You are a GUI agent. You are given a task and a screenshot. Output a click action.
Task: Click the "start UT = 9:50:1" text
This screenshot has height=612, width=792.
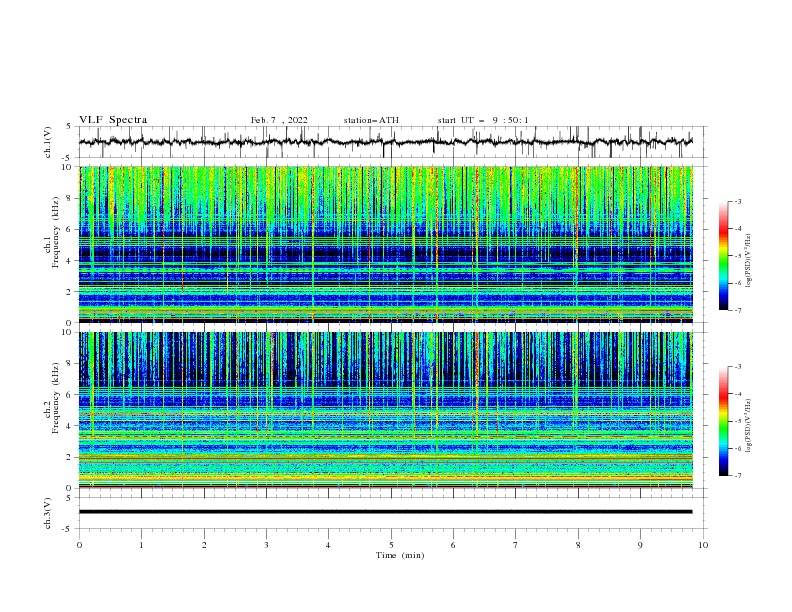coord(483,120)
